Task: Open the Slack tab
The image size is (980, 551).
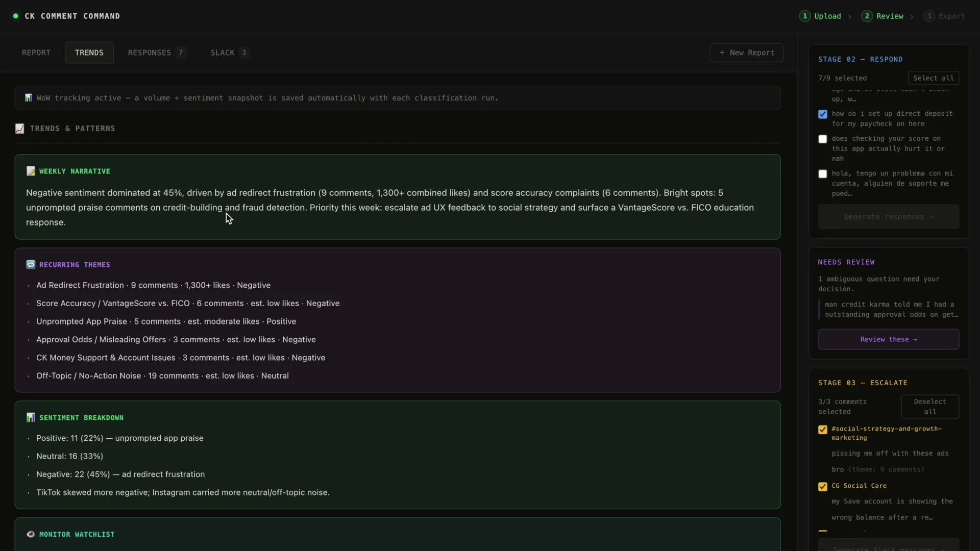Action: [230, 53]
